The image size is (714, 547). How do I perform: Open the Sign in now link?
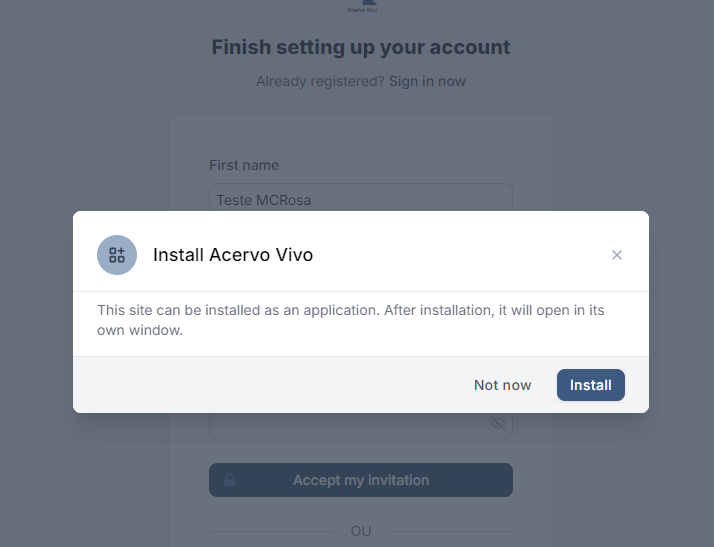coord(427,81)
